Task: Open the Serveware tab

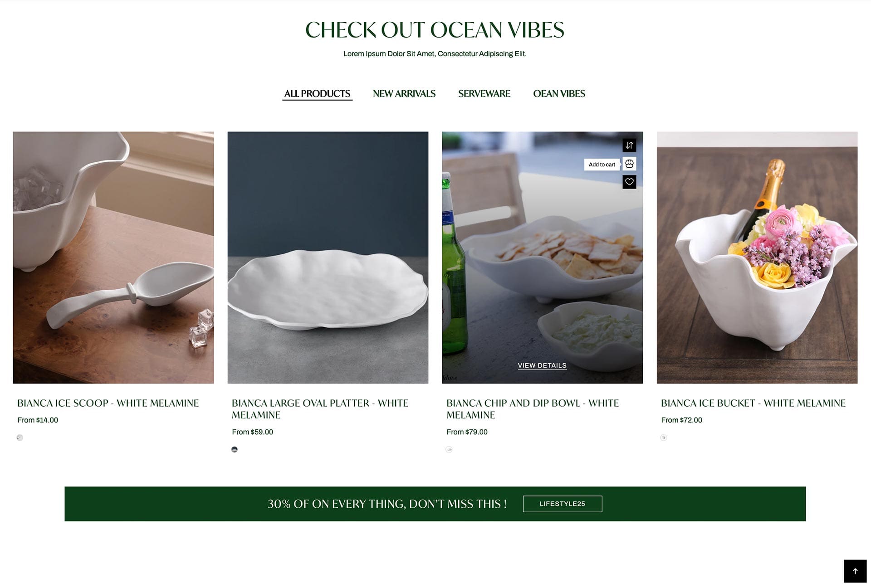Action: 484,94
